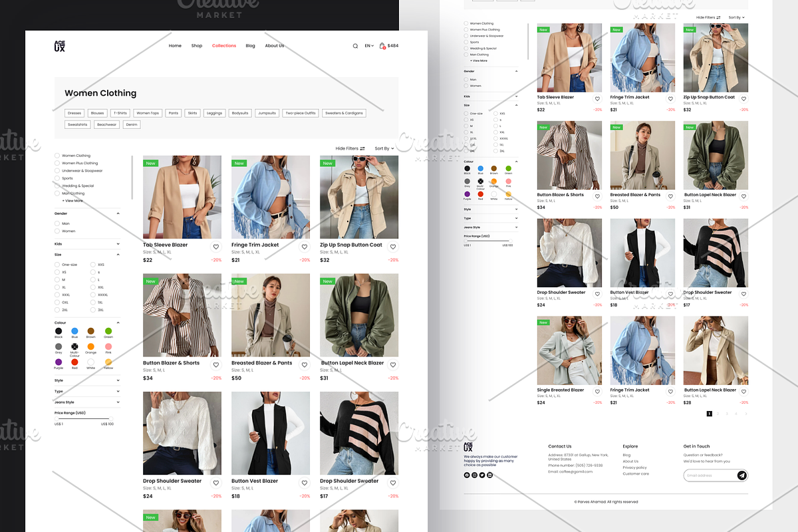Favorite Single Breasted Blazer on right page
This screenshot has width=798, height=532.
click(x=597, y=392)
